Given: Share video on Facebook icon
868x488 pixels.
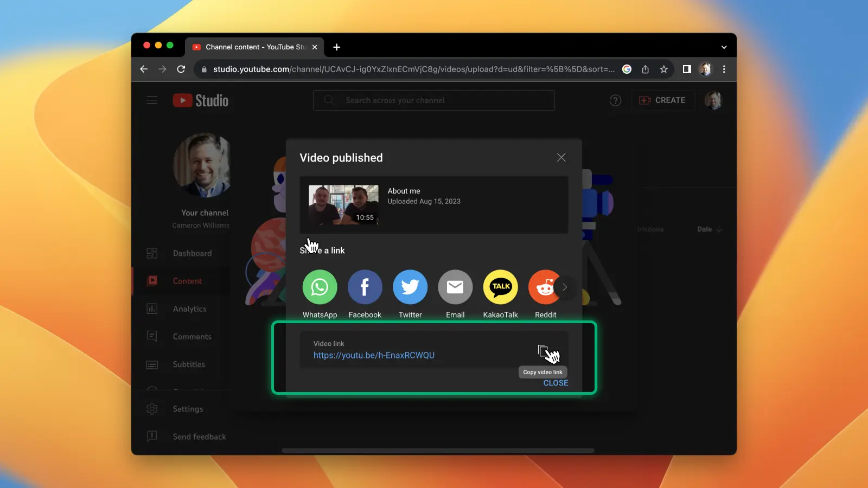Looking at the screenshot, I should click(365, 287).
